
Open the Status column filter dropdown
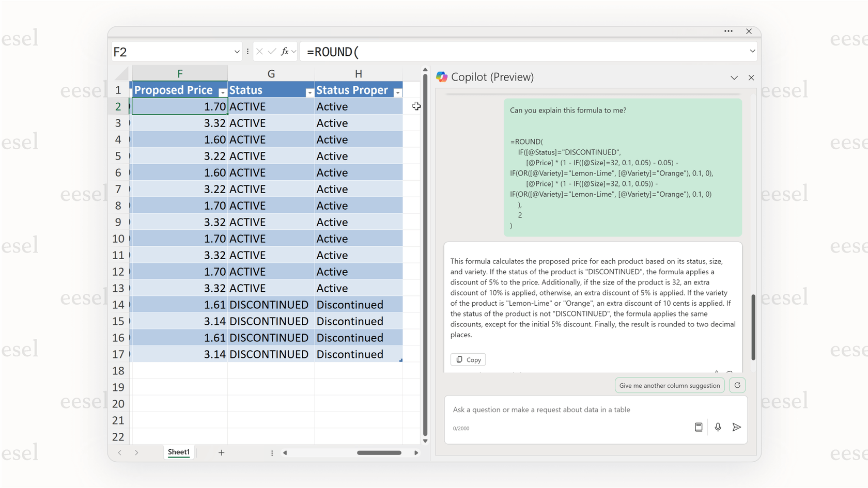pyautogui.click(x=310, y=91)
